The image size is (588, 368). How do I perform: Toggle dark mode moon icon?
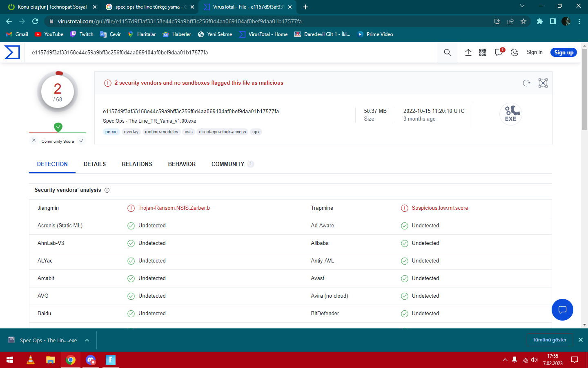(514, 52)
